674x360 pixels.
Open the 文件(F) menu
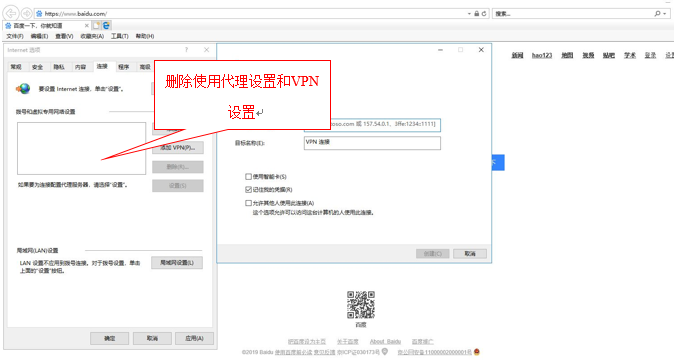[x=15, y=36]
